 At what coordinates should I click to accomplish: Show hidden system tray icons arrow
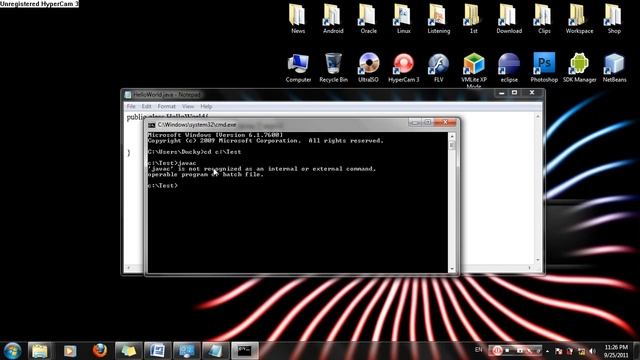coord(547,351)
